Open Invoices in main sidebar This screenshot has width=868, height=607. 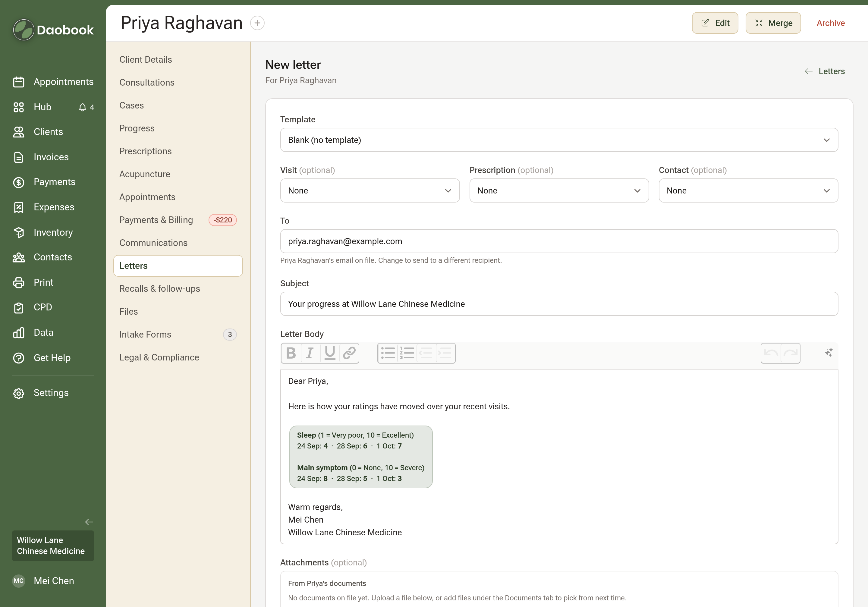pos(53,157)
